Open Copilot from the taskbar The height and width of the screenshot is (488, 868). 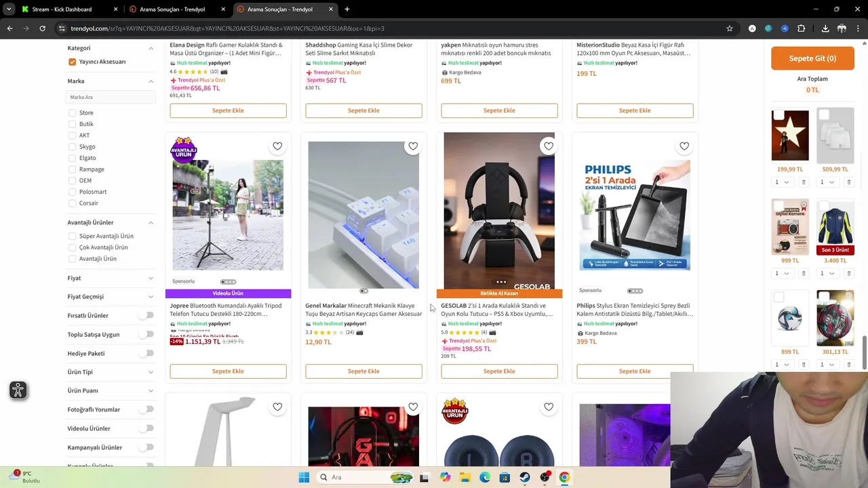coord(445,477)
